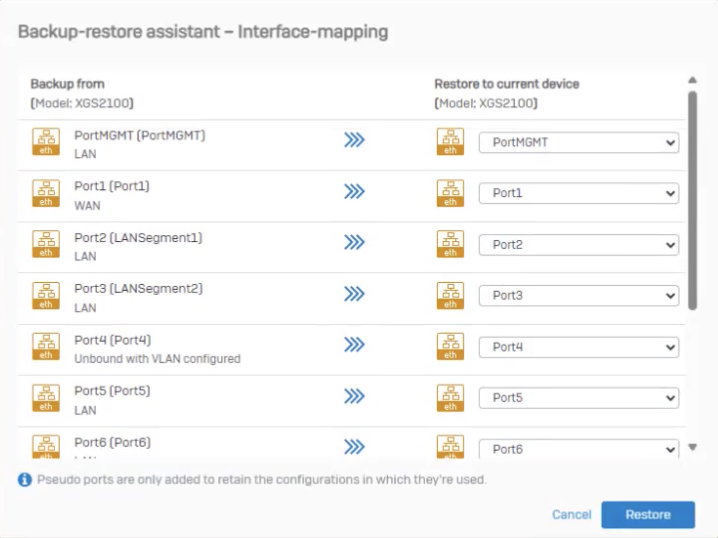Click the scrollbar down arrow
The height and width of the screenshot is (538, 718).
click(x=692, y=448)
